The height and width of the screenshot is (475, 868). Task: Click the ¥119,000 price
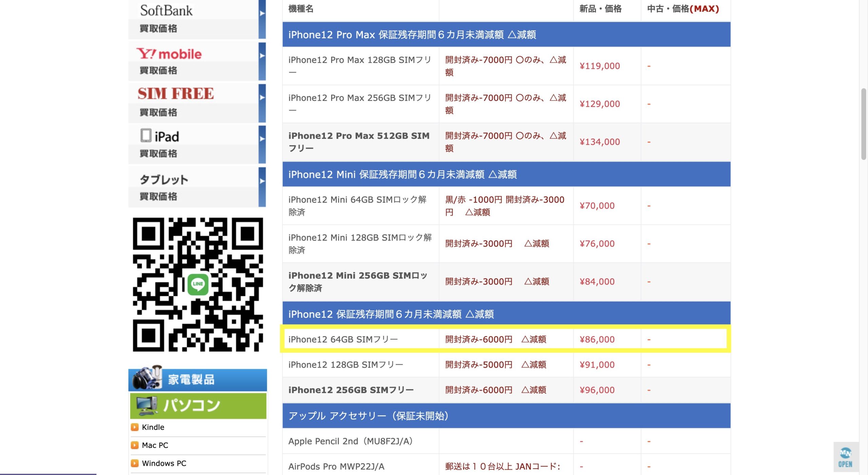(599, 66)
